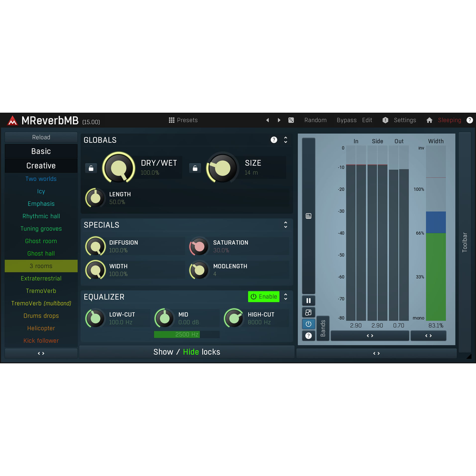Select the TremoVerb preset
The image size is (476, 476).
pyautogui.click(x=41, y=291)
